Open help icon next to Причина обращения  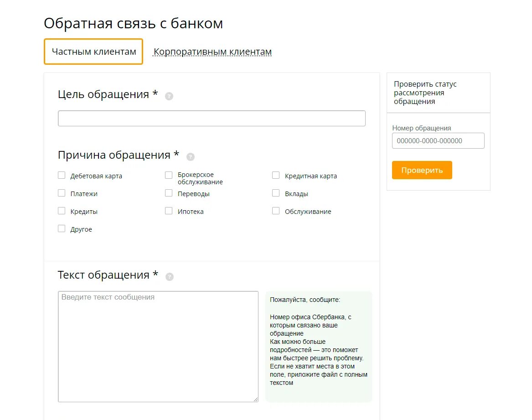click(191, 156)
